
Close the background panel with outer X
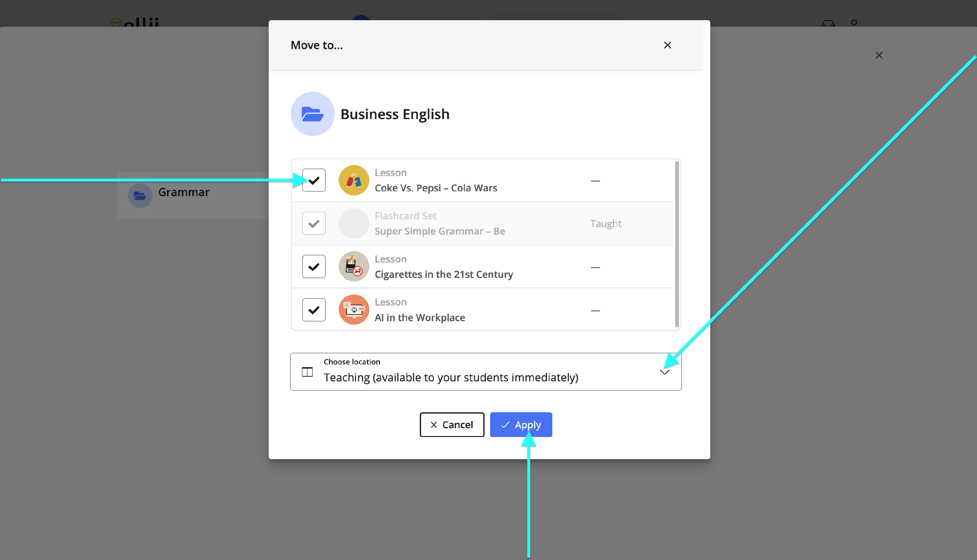point(879,55)
